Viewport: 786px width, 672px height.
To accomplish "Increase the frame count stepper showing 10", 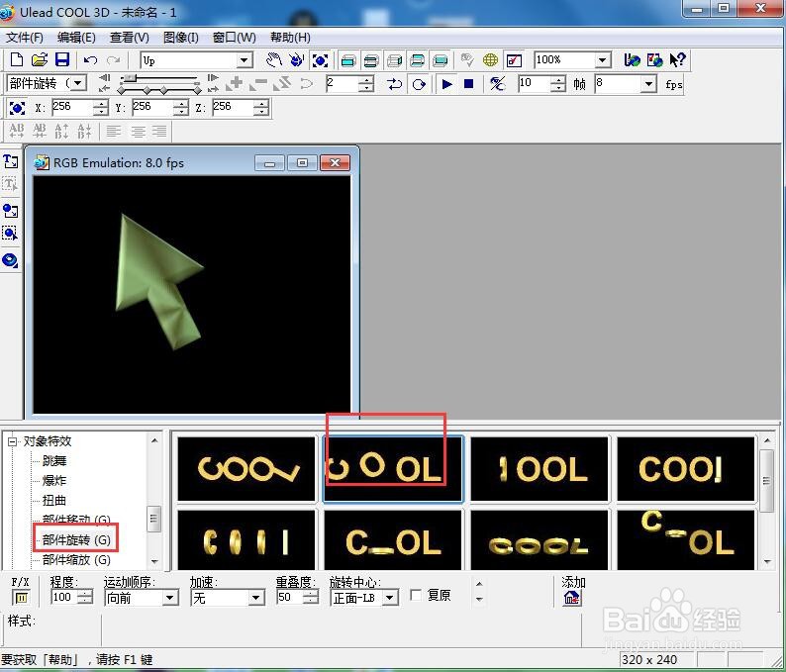I will (558, 80).
